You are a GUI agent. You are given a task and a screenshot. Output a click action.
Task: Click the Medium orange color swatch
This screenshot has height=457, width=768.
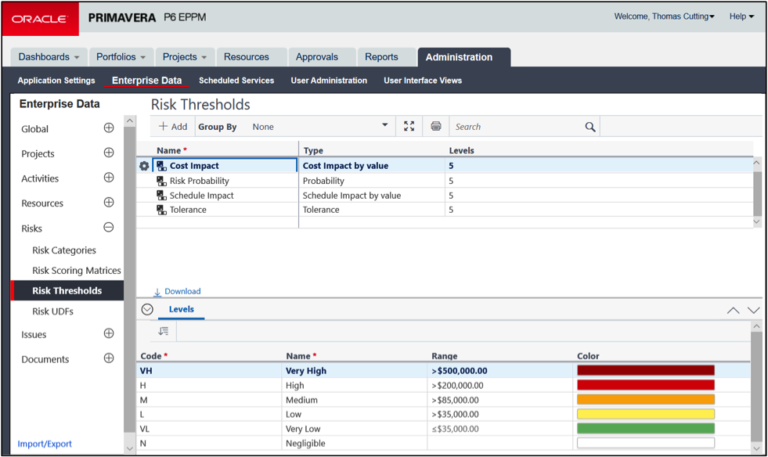pyautogui.click(x=645, y=399)
